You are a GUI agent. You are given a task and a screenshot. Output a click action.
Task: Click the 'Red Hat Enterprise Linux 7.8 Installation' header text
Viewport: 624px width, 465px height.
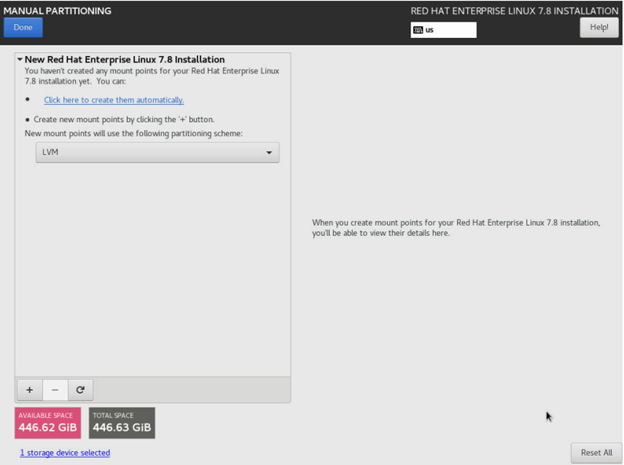[514, 11]
